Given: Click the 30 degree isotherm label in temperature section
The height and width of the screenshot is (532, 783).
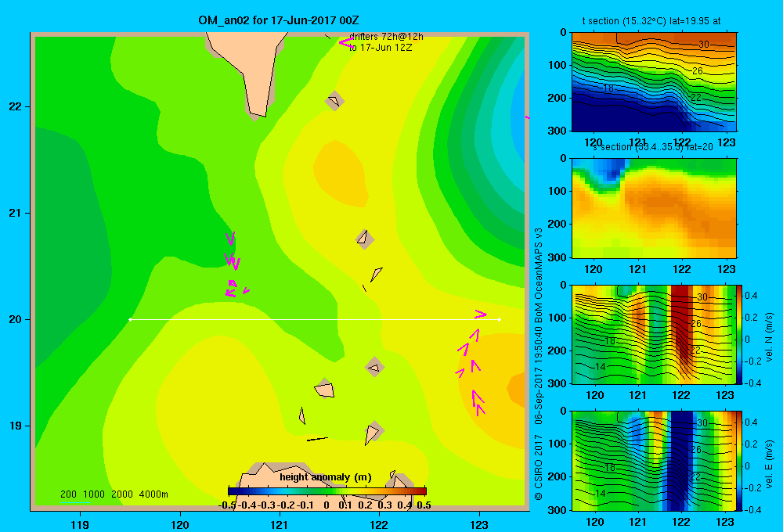Looking at the screenshot, I should pyautogui.click(x=704, y=45).
